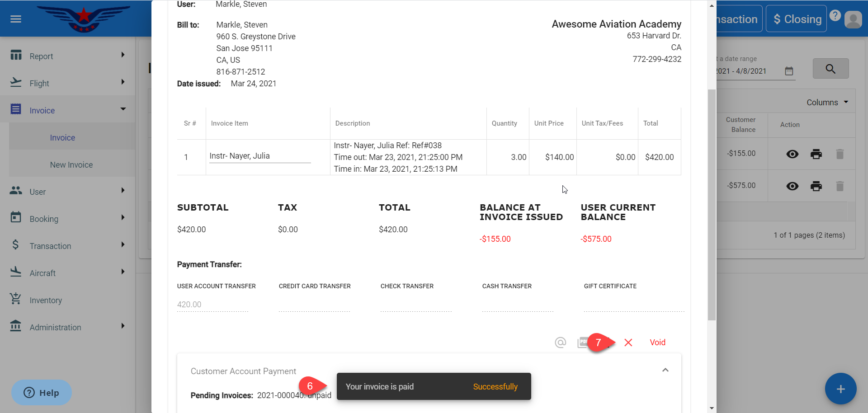
Task: Click the search magnifier button
Action: (x=830, y=69)
